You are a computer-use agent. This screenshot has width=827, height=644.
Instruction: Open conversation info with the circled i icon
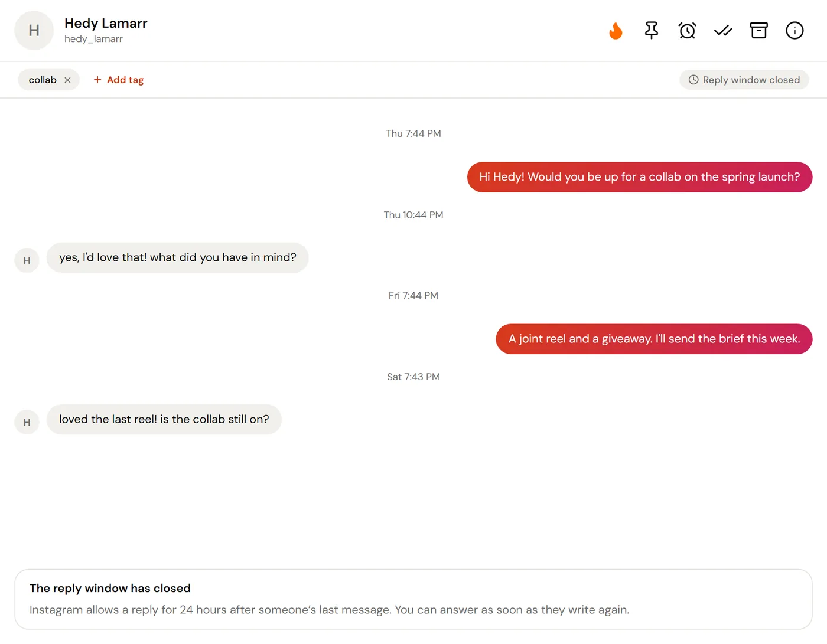pyautogui.click(x=795, y=31)
